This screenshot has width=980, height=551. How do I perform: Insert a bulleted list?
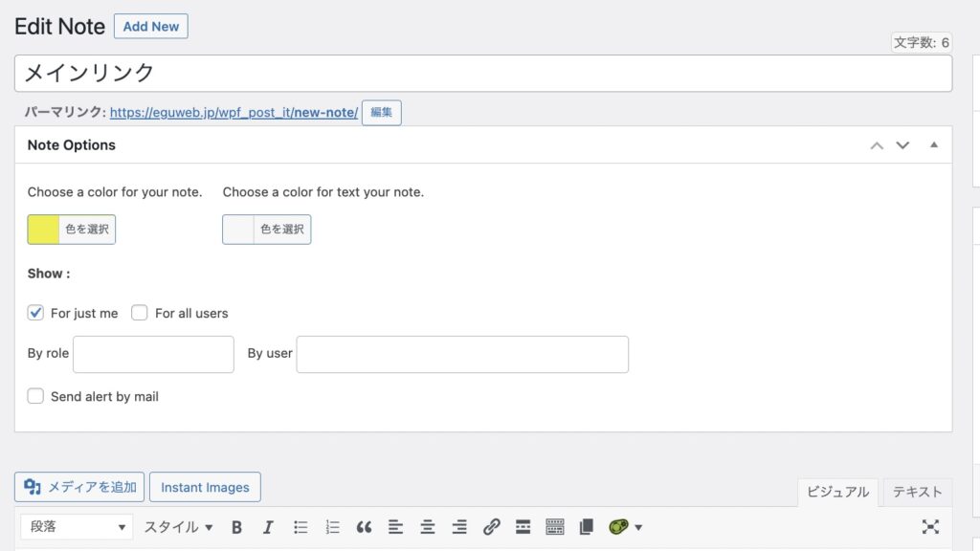301,527
